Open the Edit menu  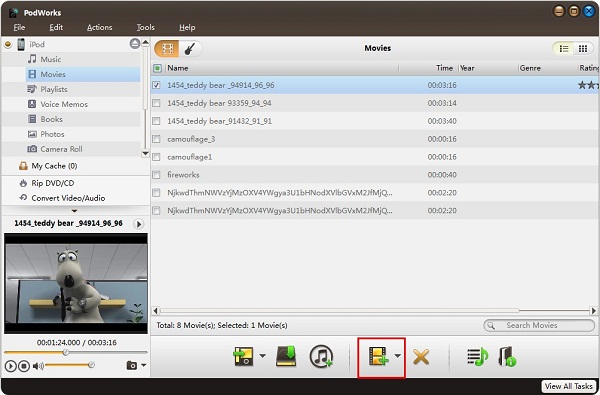(x=56, y=28)
